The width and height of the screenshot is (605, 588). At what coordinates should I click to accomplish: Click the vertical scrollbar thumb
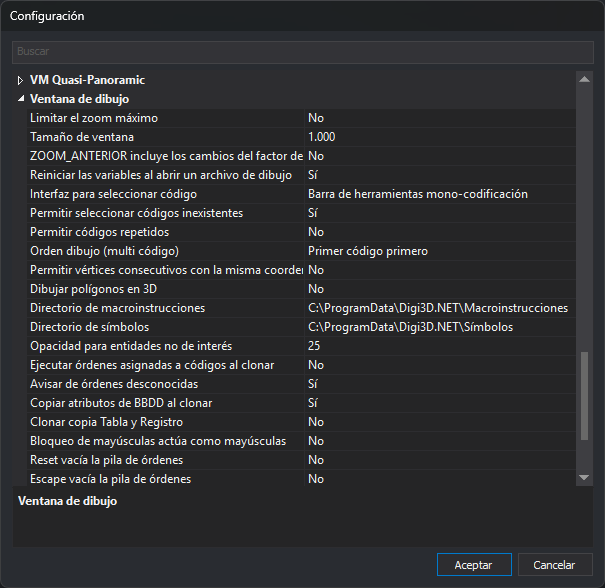tap(584, 395)
